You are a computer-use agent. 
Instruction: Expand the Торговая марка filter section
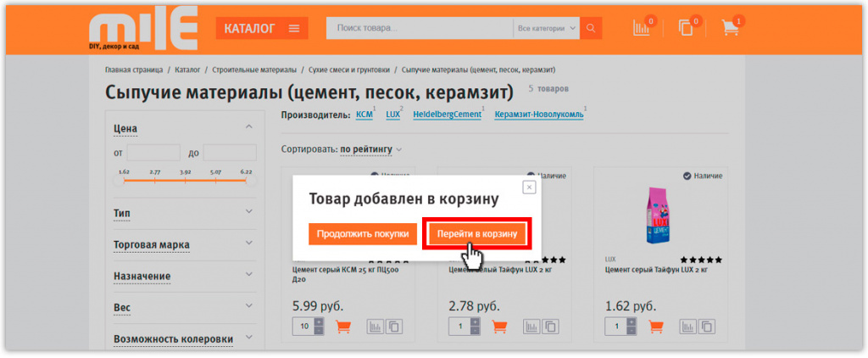(x=249, y=243)
